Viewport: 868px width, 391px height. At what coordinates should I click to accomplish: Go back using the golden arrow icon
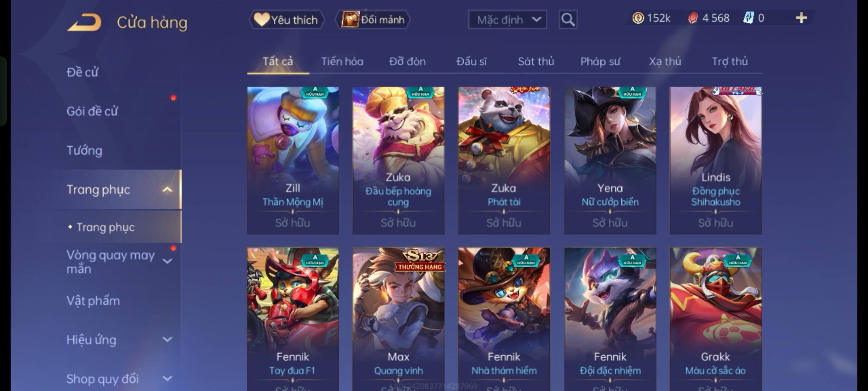84,22
